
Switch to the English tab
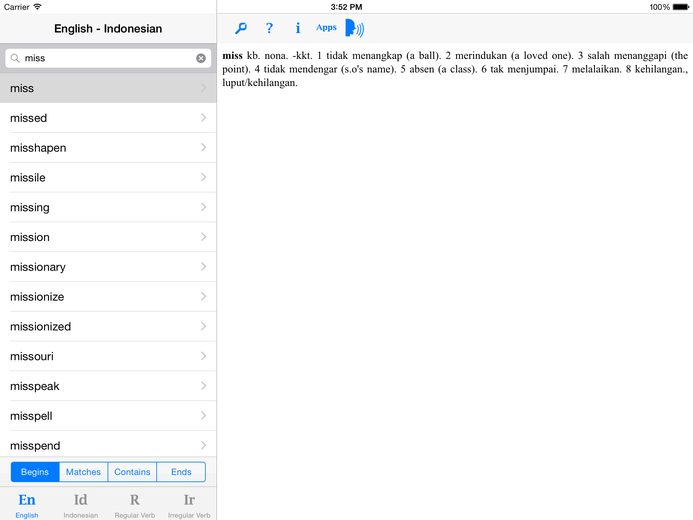pos(27,505)
